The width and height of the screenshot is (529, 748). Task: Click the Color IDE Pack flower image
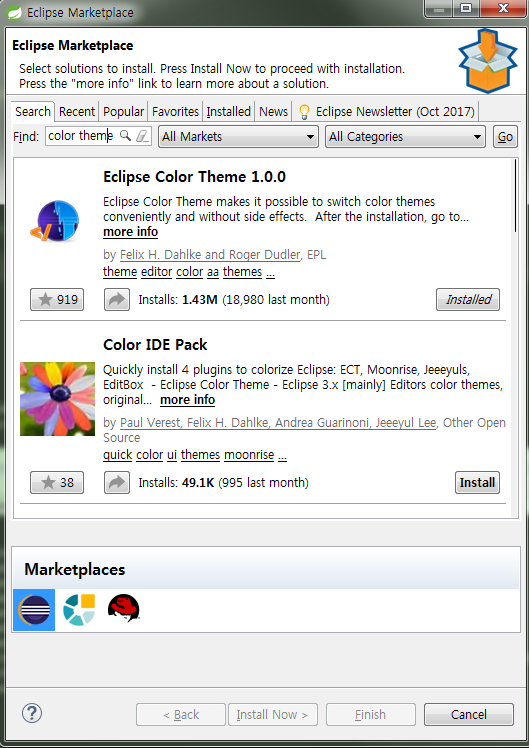57,399
